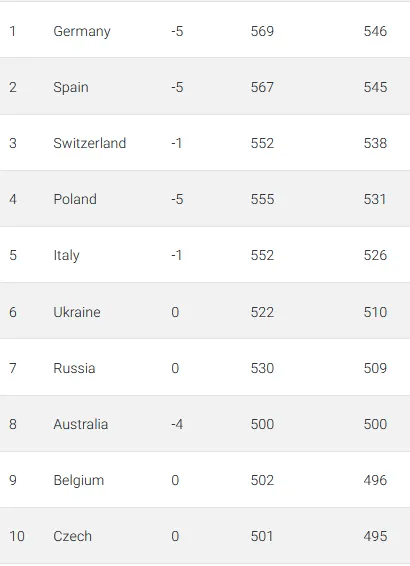410x566 pixels.
Task: Select the Spain country name
Action: click(x=71, y=88)
